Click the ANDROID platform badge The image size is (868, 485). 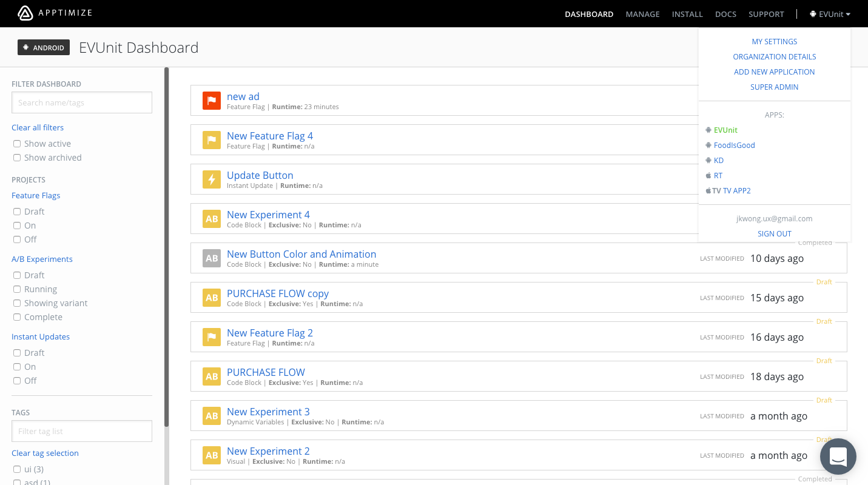pos(44,47)
